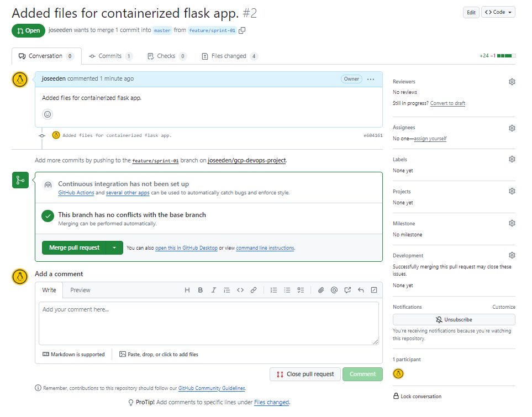Open the Commits tab

(110, 56)
